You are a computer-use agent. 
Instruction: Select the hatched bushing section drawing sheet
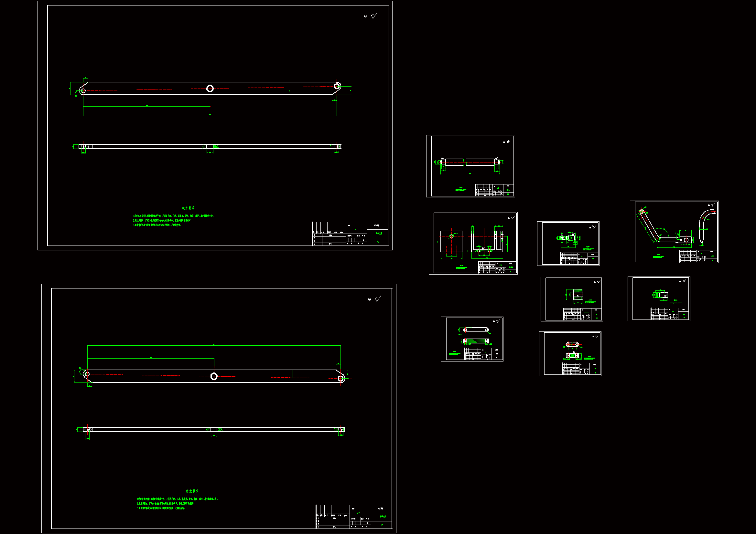point(572,299)
